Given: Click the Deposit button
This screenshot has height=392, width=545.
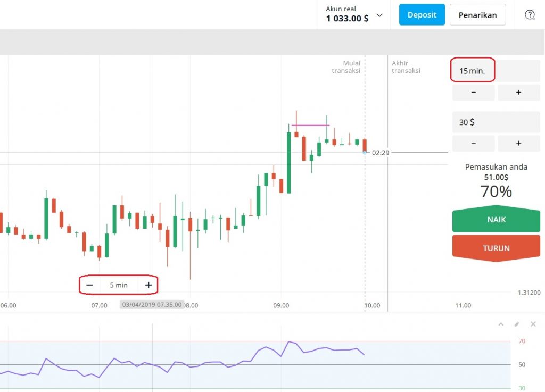Looking at the screenshot, I should (422, 14).
